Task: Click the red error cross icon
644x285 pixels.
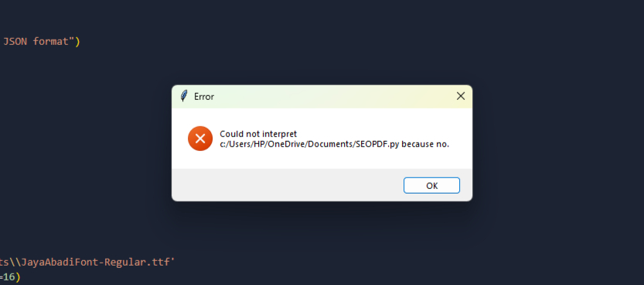Action: click(200, 139)
